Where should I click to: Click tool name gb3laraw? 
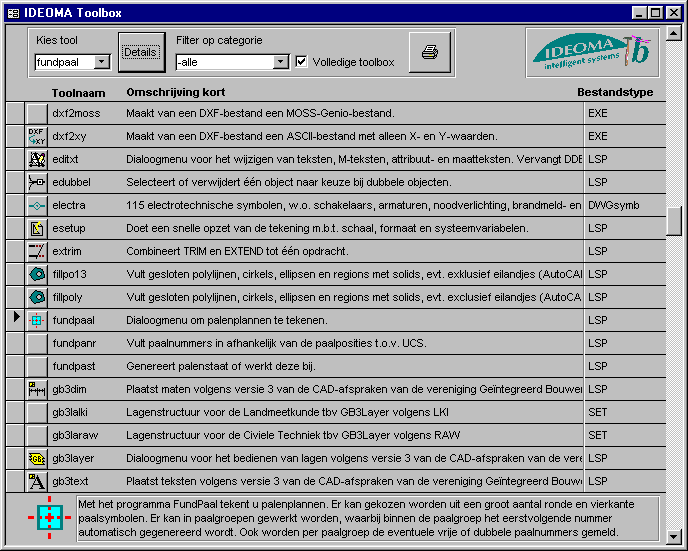pos(75,435)
